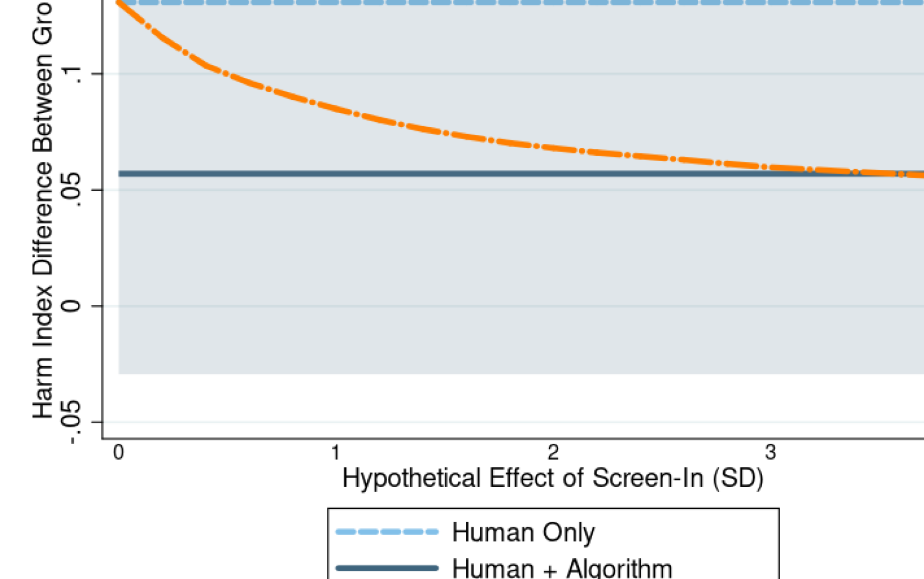Click x-axis tick label 1
The image size is (924, 579).
[x=336, y=453]
